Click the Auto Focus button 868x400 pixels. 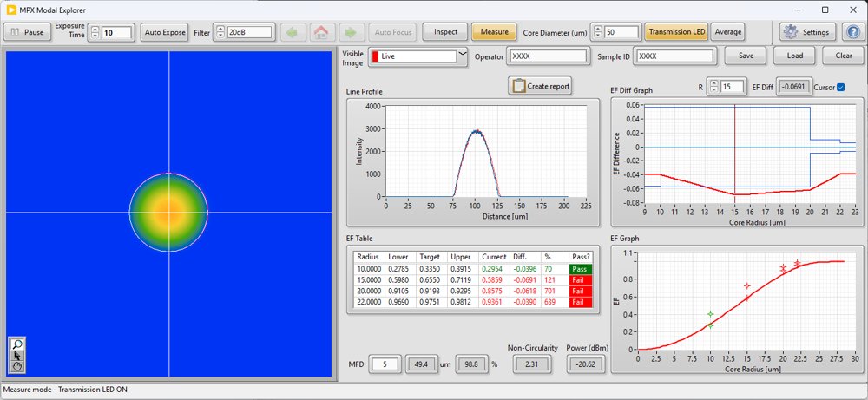pyautogui.click(x=393, y=32)
